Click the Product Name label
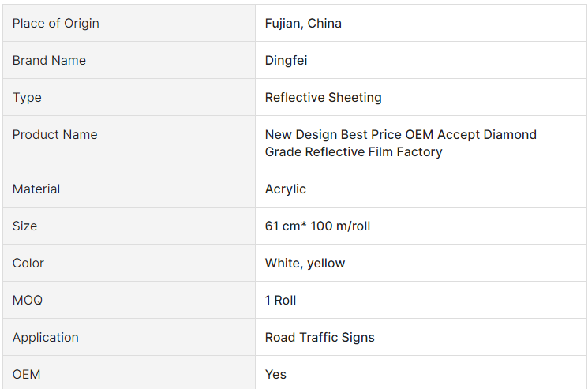The image size is (588, 389). 54,135
